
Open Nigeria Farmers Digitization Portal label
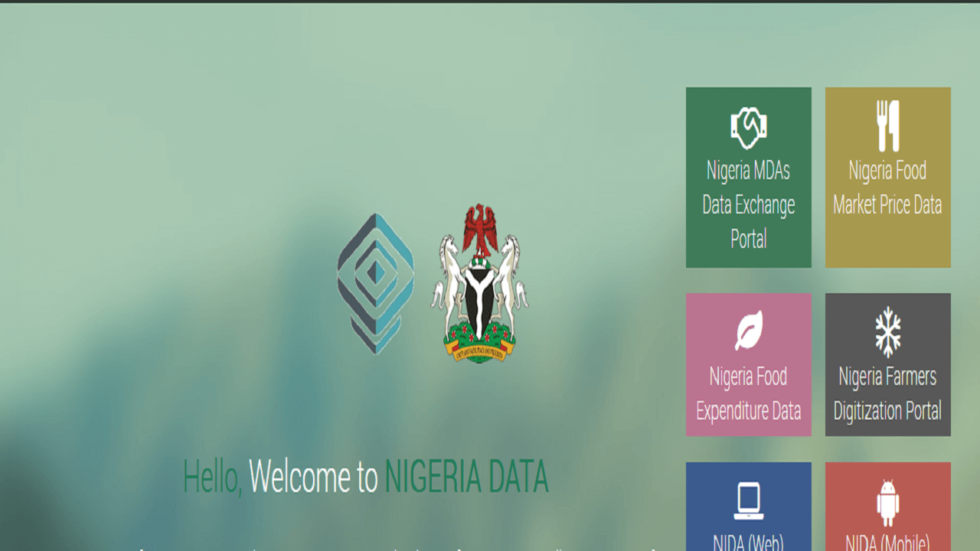[888, 393]
